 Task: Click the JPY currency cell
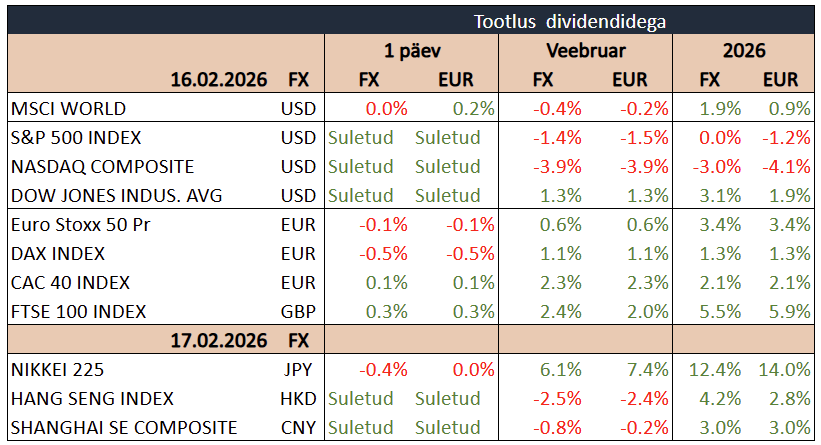click(x=299, y=370)
